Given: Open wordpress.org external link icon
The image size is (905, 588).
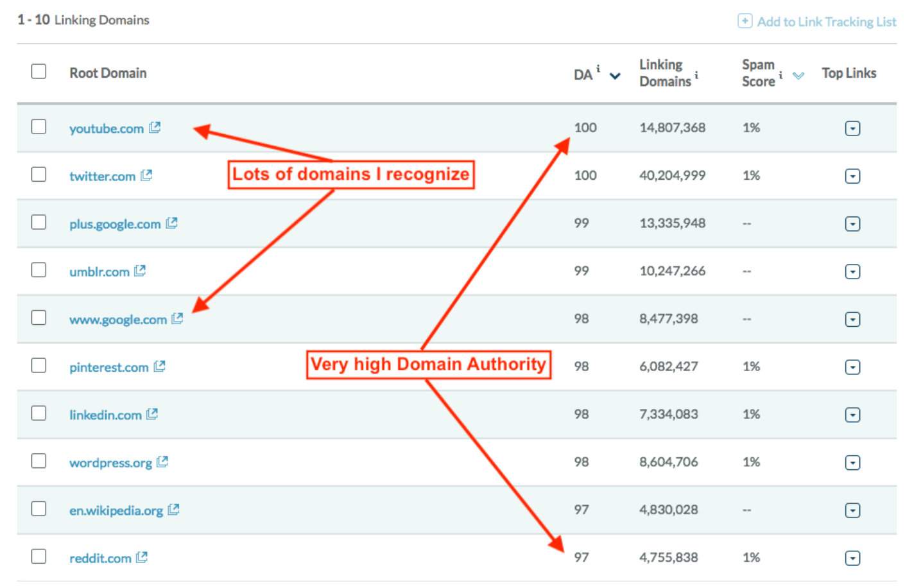Looking at the screenshot, I should [x=162, y=462].
